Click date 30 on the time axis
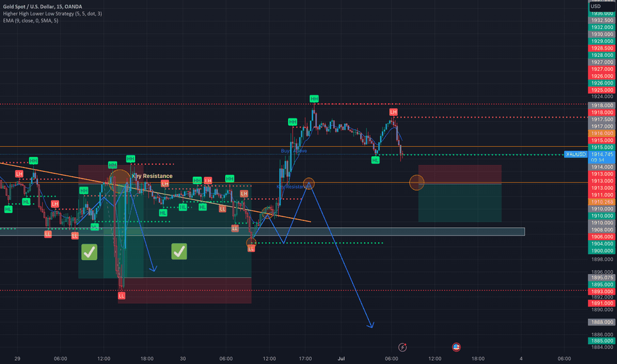The height and width of the screenshot is (364, 617). pos(183,359)
